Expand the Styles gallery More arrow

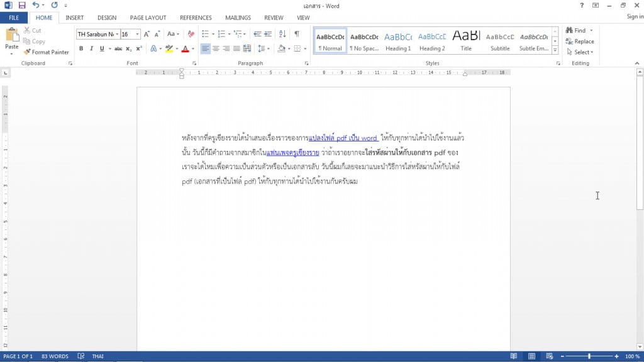click(555, 50)
